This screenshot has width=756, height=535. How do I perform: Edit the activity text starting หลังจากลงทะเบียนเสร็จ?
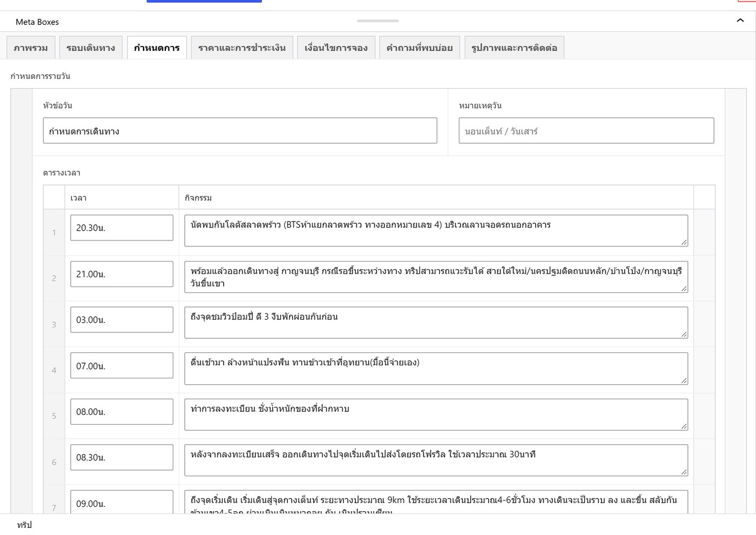point(436,460)
